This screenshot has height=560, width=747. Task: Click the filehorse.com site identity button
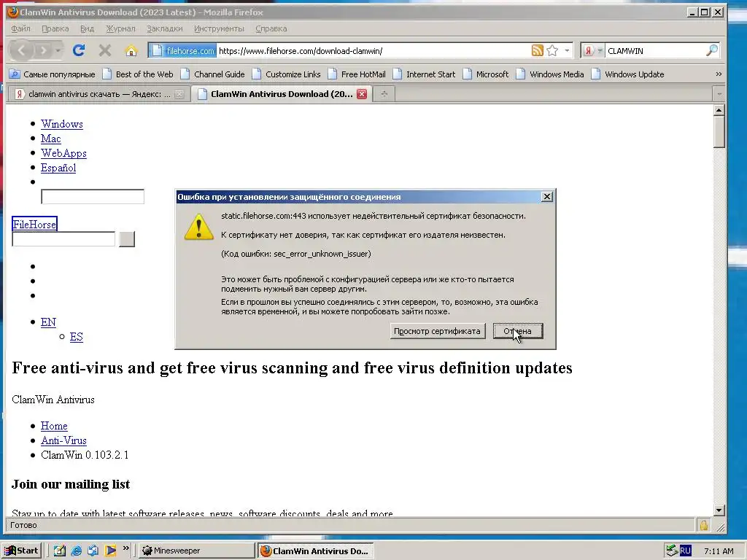coord(183,50)
